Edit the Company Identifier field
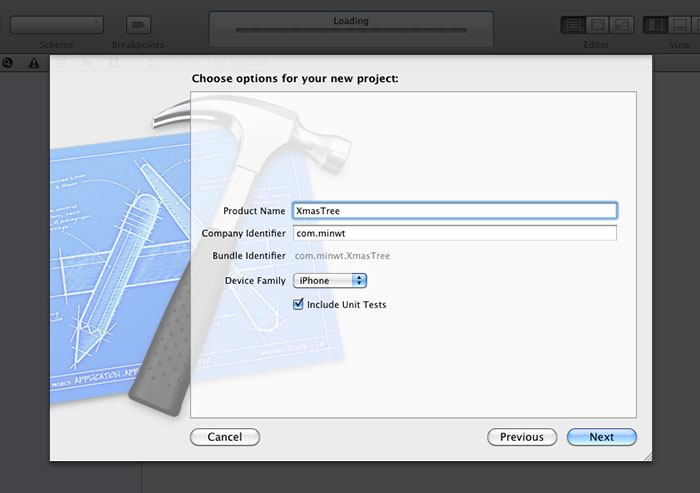Image resolution: width=700 pixels, height=493 pixels. point(455,233)
